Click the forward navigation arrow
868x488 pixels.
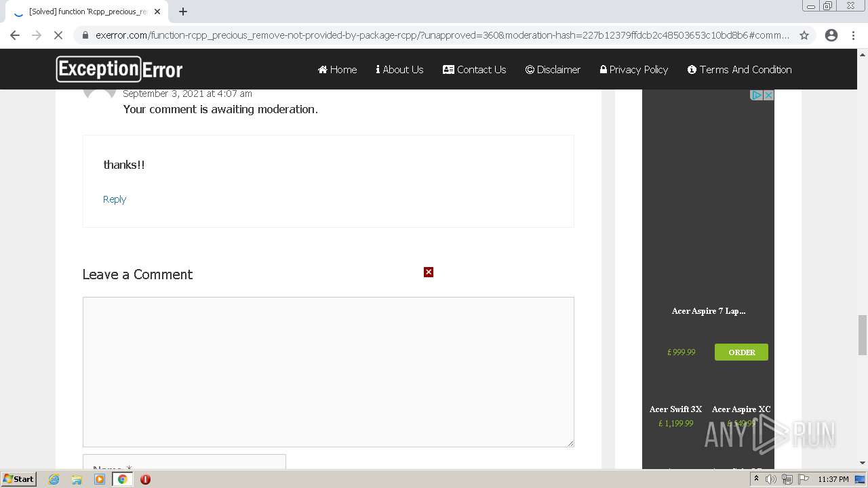coord(37,35)
